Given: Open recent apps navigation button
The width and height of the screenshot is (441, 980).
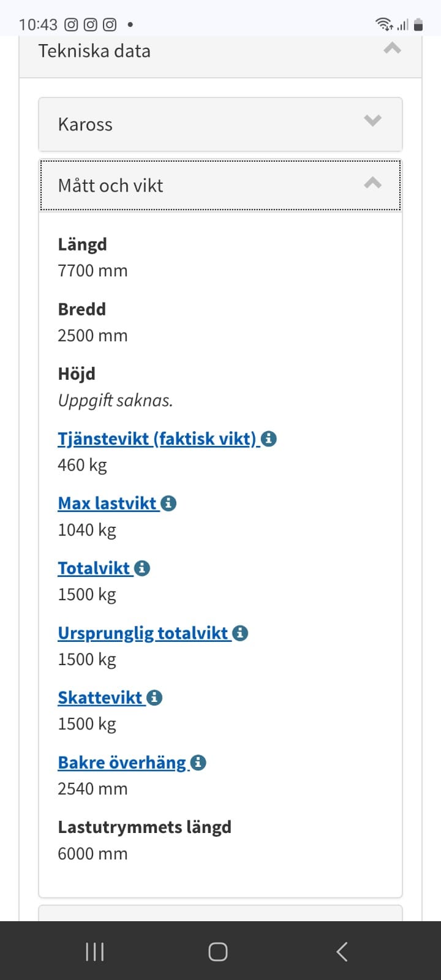Looking at the screenshot, I should tap(95, 952).
